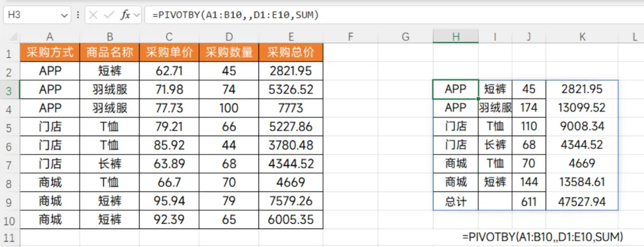Select row 1 header
The width and height of the screenshot is (644, 247).
(10, 52)
